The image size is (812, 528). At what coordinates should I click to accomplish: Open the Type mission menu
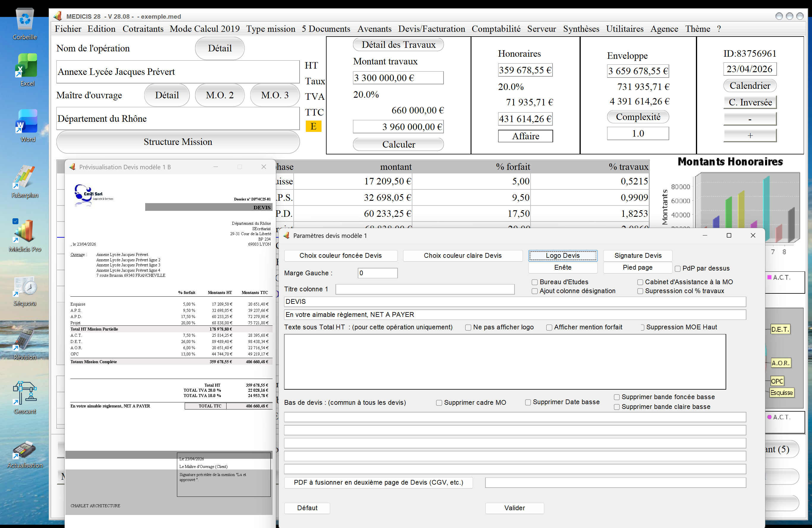[271, 29]
